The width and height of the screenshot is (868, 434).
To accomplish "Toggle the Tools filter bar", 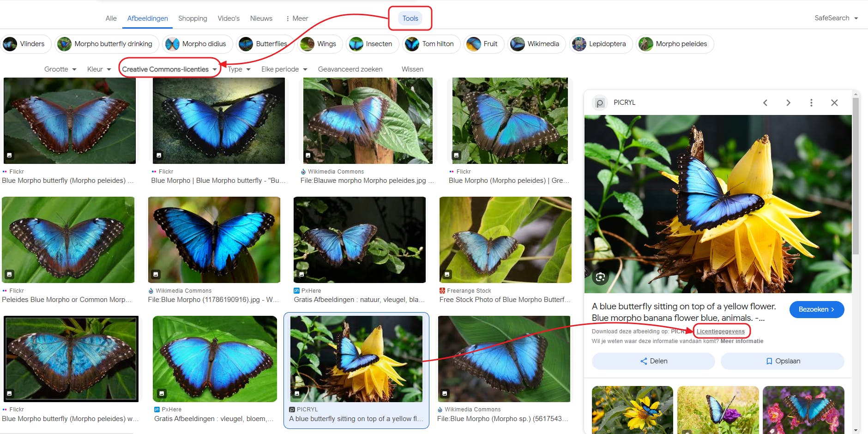I will pyautogui.click(x=410, y=18).
